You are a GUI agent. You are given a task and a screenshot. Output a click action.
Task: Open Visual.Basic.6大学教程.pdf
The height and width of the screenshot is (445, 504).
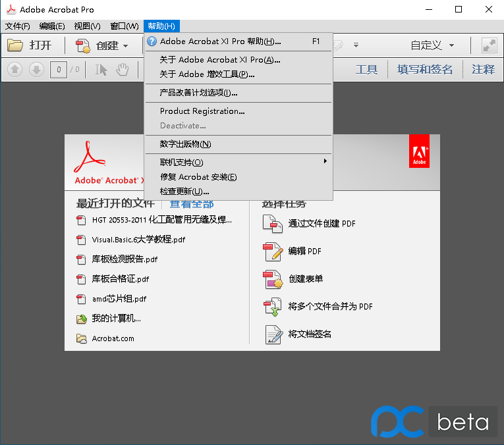click(138, 240)
